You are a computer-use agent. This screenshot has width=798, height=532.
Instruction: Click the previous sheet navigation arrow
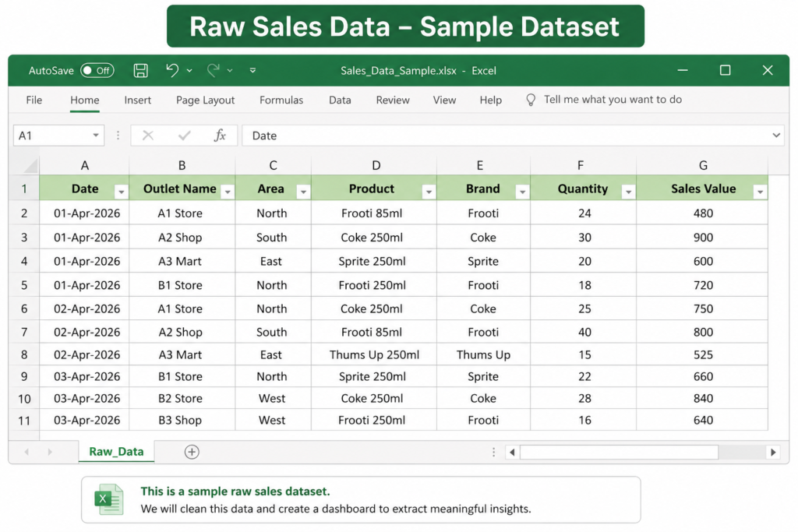26,452
